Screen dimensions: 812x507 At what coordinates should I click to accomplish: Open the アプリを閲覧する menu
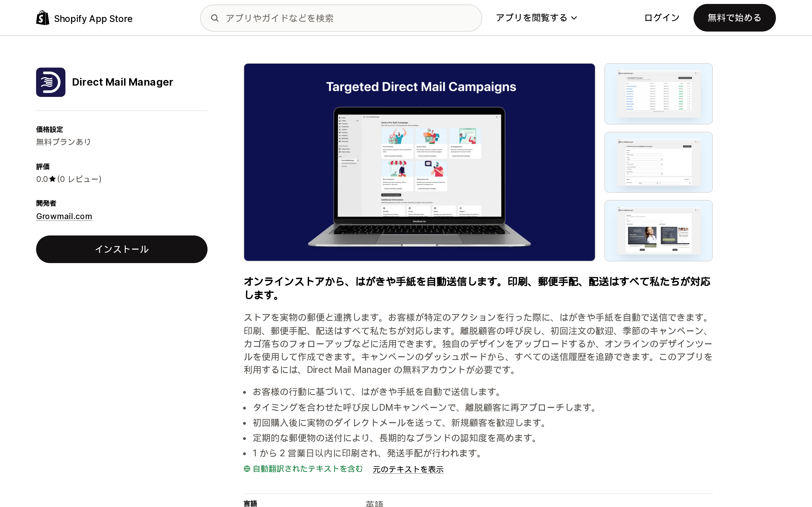536,18
